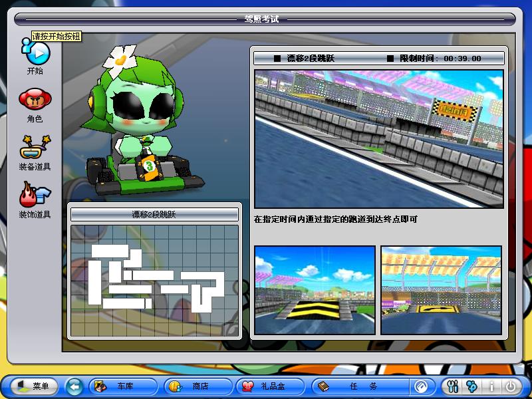Open the 角色 (Character) red face icon
The image size is (532, 399).
click(x=34, y=100)
